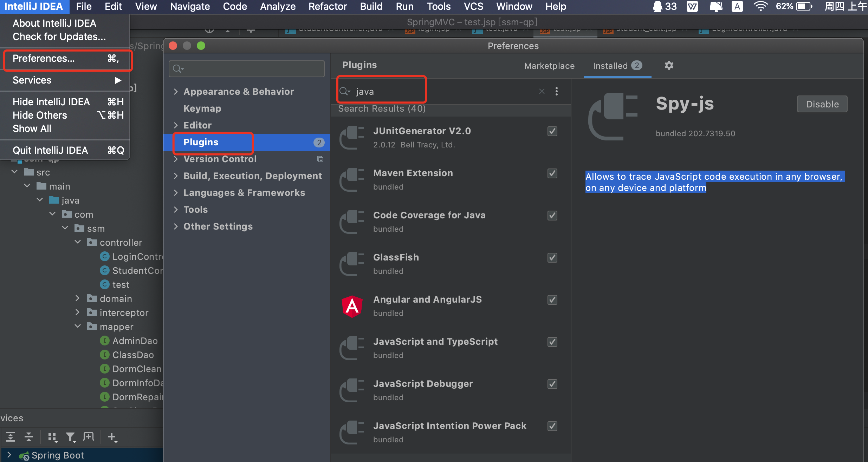Click the Spring Boot service icon
868x462 pixels.
[24, 456]
